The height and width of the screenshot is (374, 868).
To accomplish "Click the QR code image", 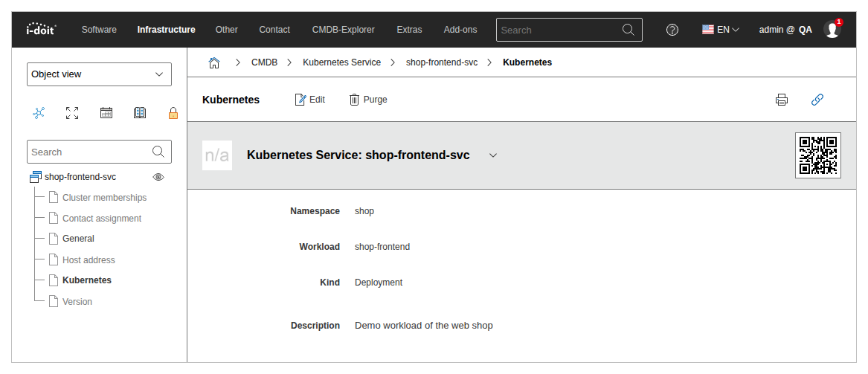I will point(818,155).
